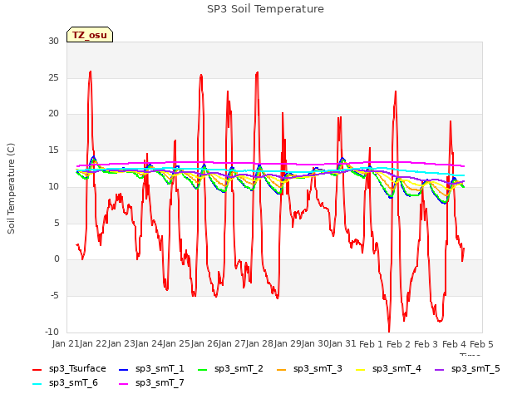The width and height of the screenshot is (532, 399).
Task: Click the y-axis tick label 5
Action: point(57,224)
